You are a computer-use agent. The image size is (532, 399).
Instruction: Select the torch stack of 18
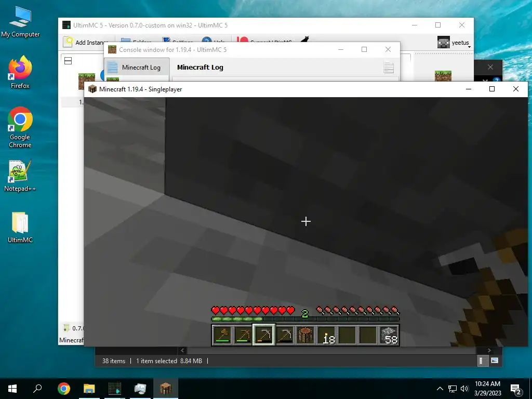click(326, 335)
